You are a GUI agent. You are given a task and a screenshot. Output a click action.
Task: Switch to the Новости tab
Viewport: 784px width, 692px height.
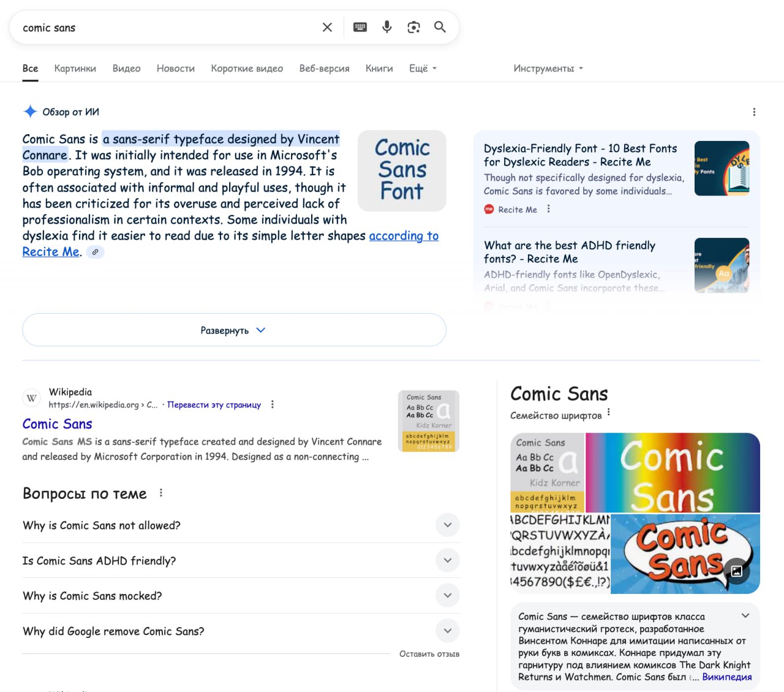pyautogui.click(x=175, y=68)
